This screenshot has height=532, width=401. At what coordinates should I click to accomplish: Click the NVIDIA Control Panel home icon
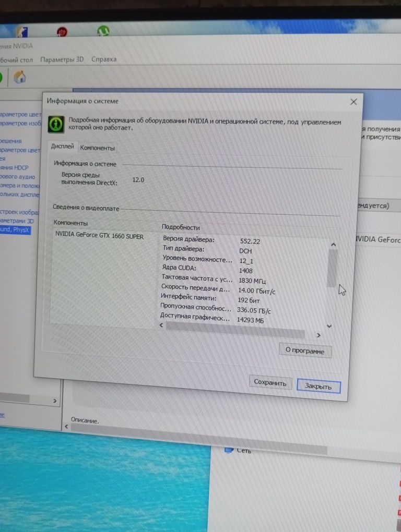[x=19, y=77]
